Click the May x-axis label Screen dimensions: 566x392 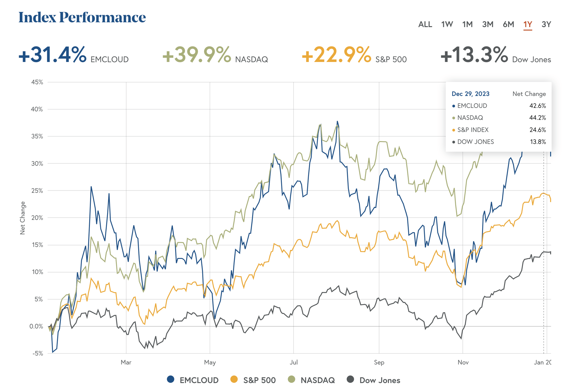pos(210,363)
